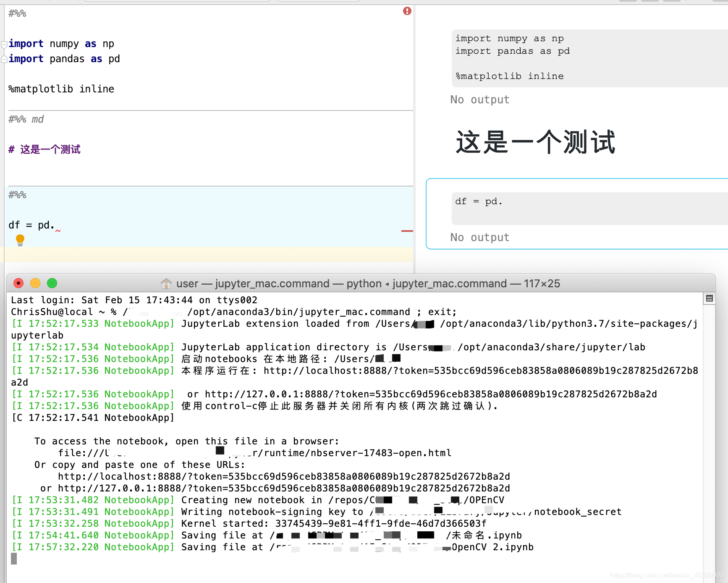Click 'Writing notebook-signing key' log line

pyautogui.click(x=317, y=512)
